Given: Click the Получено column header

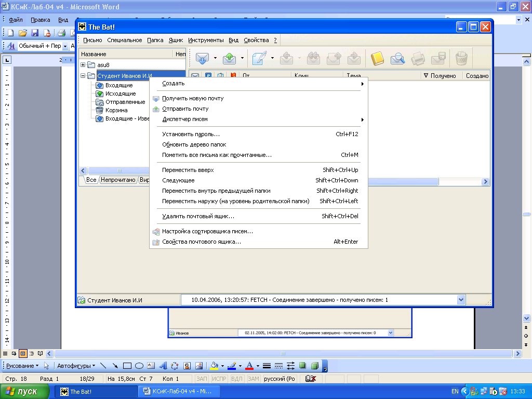Looking at the screenshot, I should click(442, 76).
